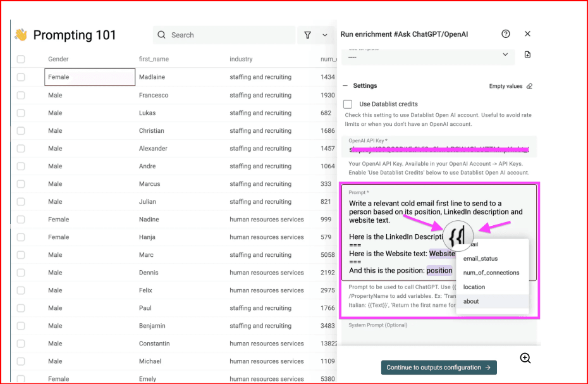Click the zoom in magnifier icon
This screenshot has width=588, height=384.
click(x=525, y=358)
